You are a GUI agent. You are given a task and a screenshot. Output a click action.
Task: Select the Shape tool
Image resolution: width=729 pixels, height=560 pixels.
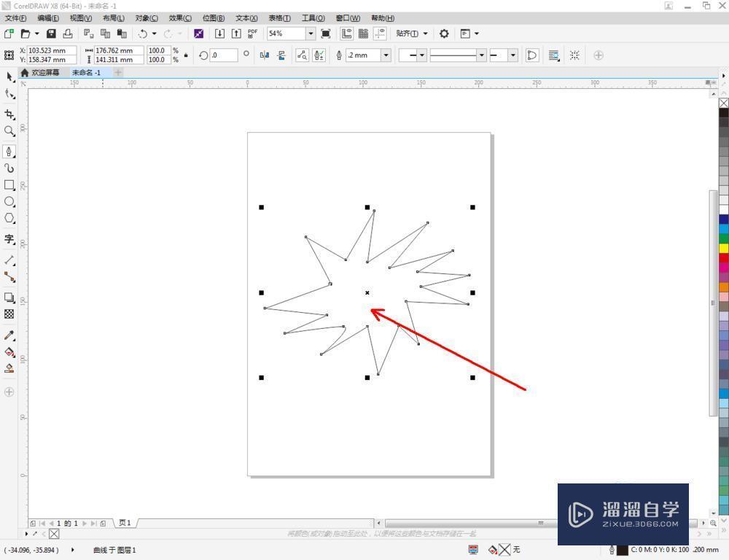tap(10, 93)
